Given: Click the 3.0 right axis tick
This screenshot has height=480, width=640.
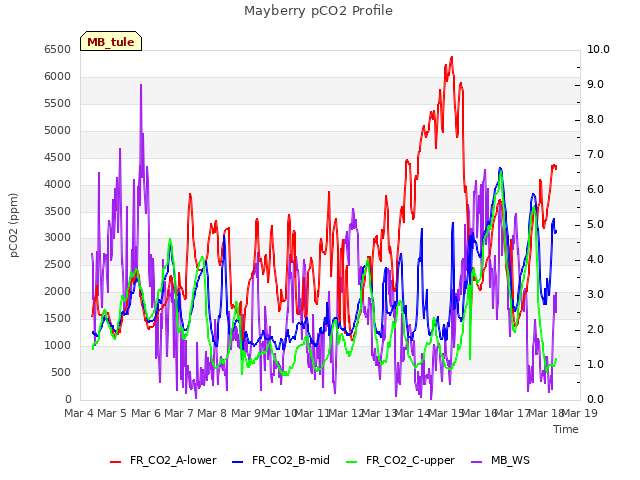Looking at the screenshot, I should pyautogui.click(x=596, y=294).
